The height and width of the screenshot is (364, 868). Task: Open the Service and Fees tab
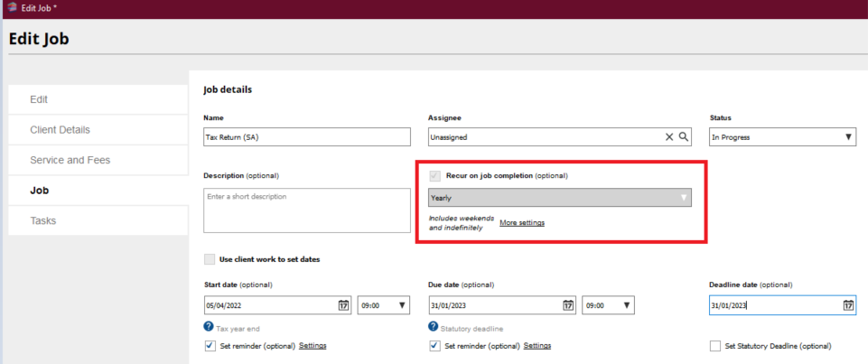(x=70, y=160)
